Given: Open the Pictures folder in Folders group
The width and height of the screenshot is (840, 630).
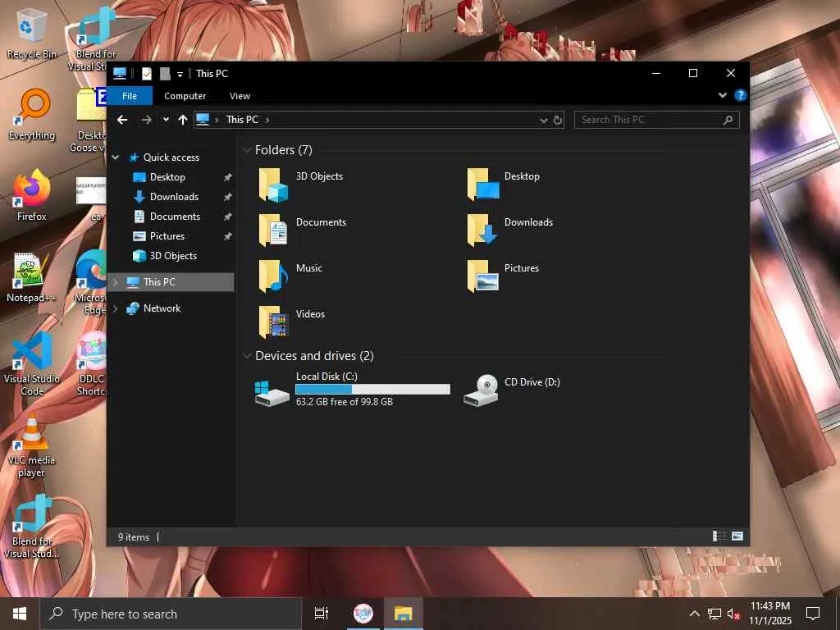Looking at the screenshot, I should point(482,276).
